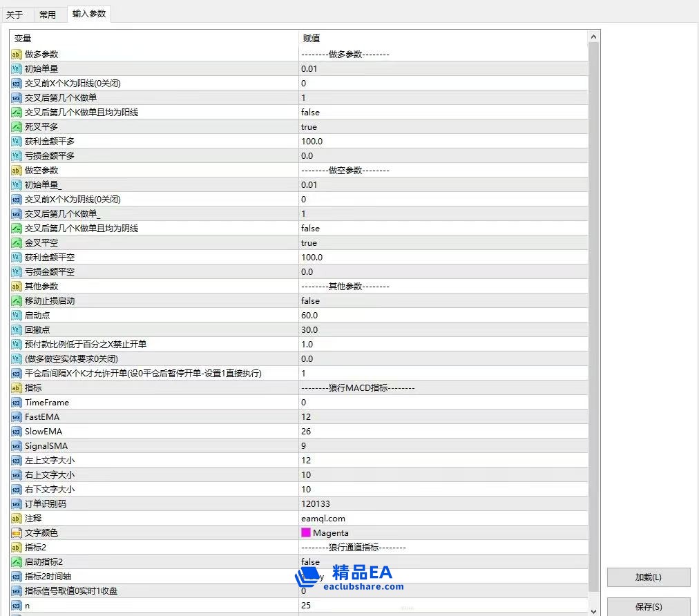
Task: Switch to the 常用 tab
Action: pos(48,14)
